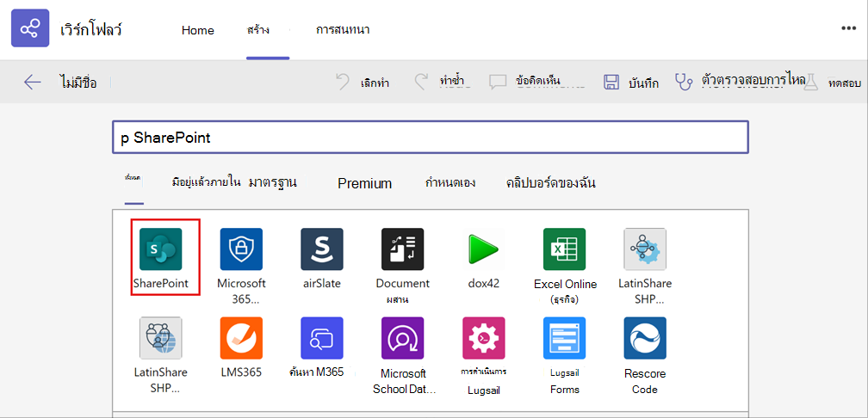Select the Document merge connector icon
This screenshot has width=868, height=418.
[403, 249]
